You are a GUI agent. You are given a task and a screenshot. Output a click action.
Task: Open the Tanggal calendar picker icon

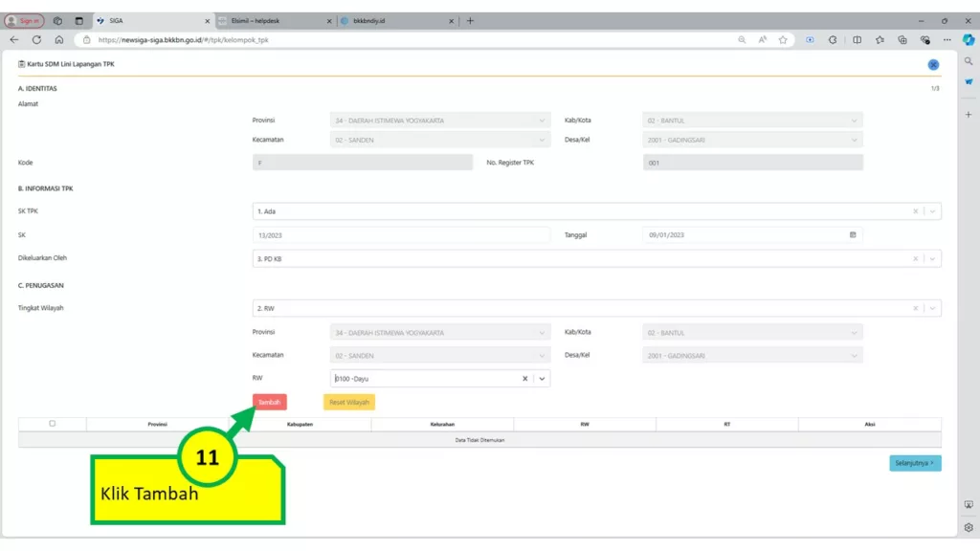(x=853, y=234)
